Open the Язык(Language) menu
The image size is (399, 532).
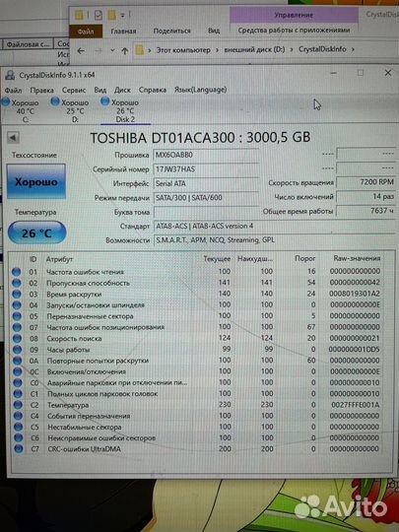tap(200, 90)
